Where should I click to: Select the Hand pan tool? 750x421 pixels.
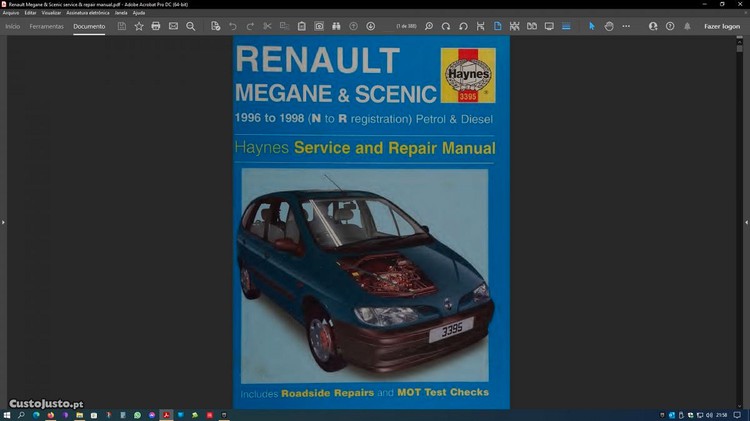[x=608, y=26]
